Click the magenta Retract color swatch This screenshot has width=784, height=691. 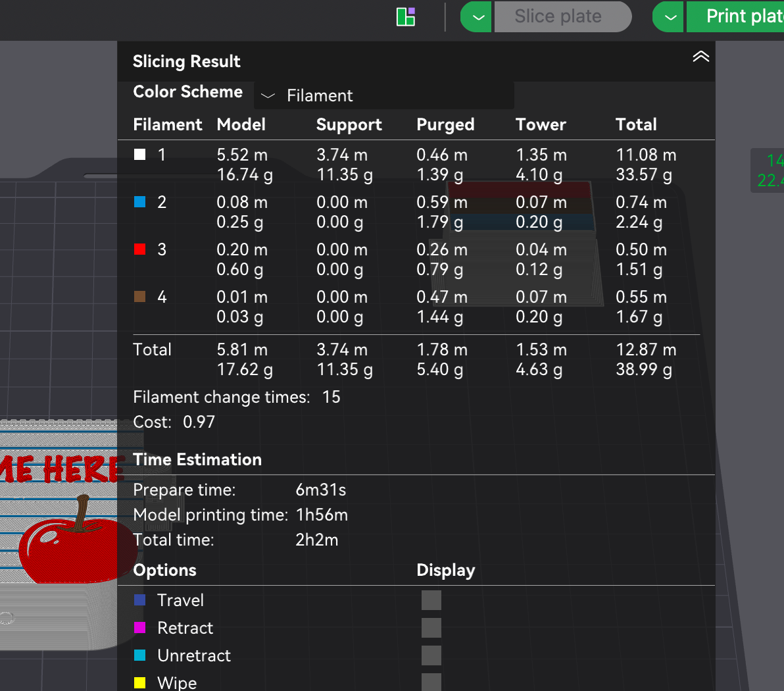click(140, 627)
